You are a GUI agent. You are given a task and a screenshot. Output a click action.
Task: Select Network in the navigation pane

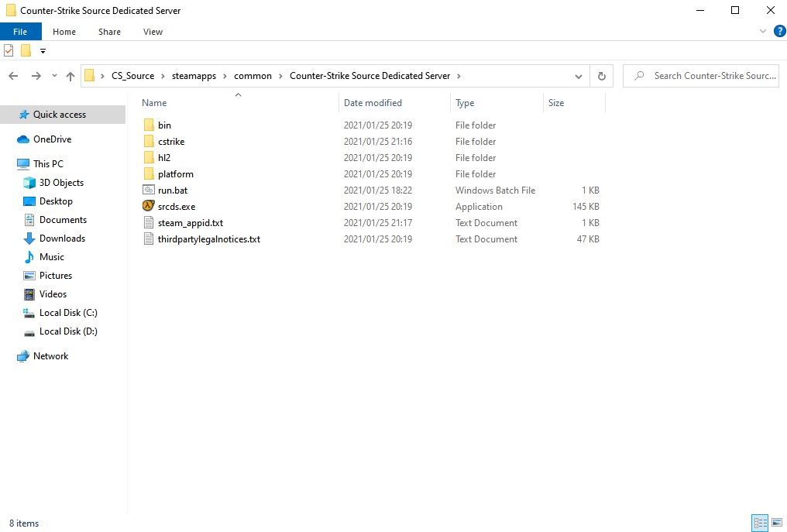point(50,356)
